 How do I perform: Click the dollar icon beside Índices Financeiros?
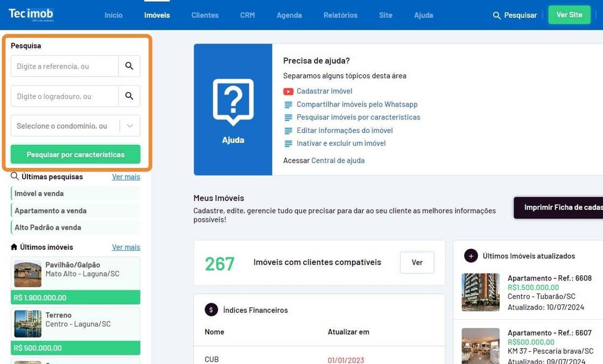coord(211,310)
